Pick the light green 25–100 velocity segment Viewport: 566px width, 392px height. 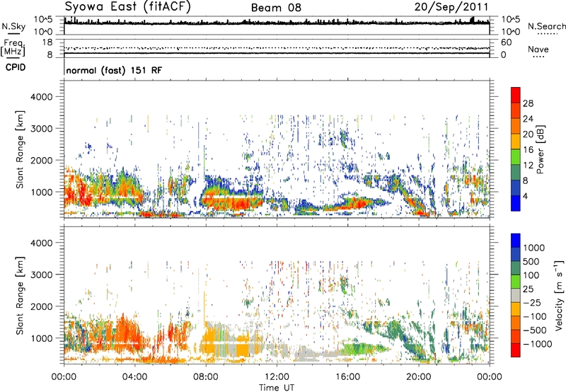tap(516, 282)
